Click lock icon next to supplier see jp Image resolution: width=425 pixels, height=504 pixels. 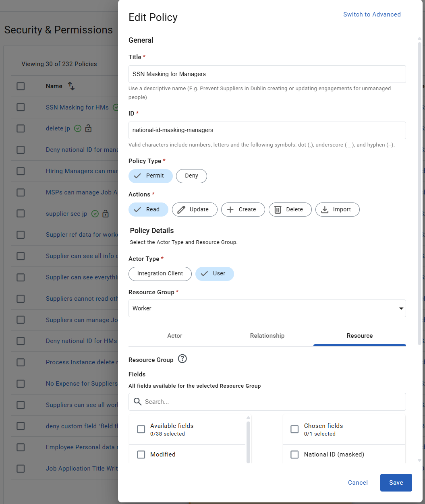(106, 214)
